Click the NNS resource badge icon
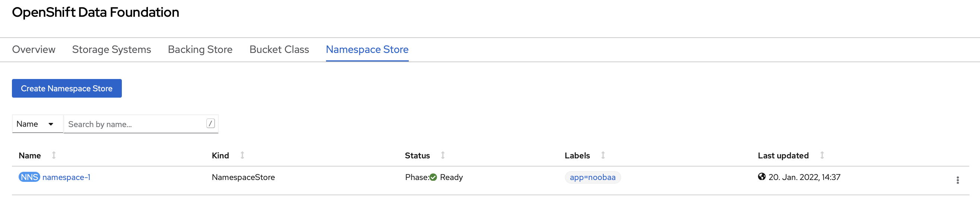Viewport: 980px width, 199px height. tap(29, 177)
